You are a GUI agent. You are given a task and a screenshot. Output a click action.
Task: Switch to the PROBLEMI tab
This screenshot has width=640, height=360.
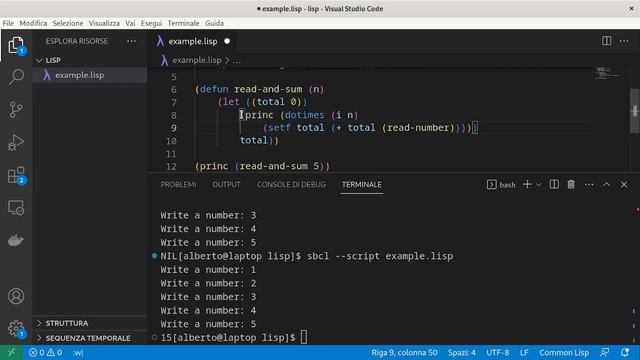pos(178,184)
